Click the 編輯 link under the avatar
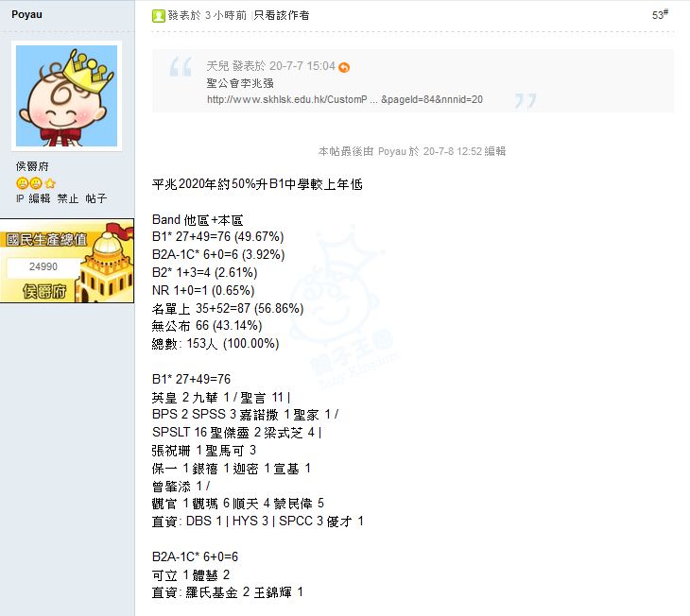Image resolution: width=690 pixels, height=616 pixels. pos(40,198)
